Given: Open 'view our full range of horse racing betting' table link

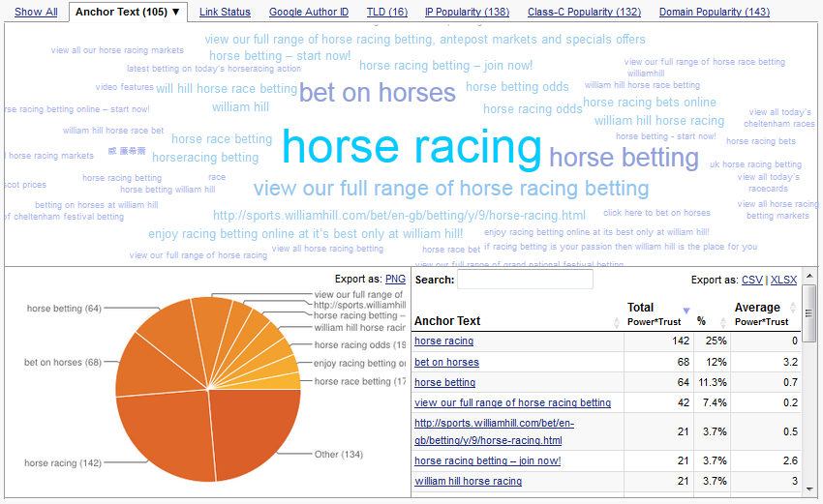Looking at the screenshot, I should [x=513, y=402].
